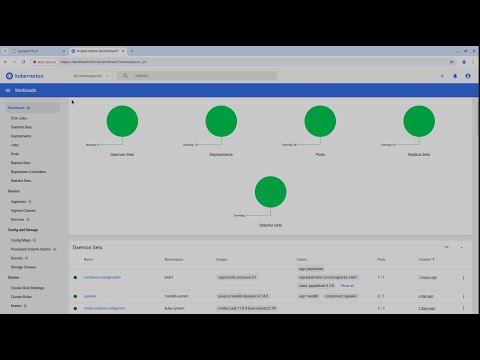The width and height of the screenshot is (480, 360).
Task: Click the browser forward arrow
Action: (14, 62)
